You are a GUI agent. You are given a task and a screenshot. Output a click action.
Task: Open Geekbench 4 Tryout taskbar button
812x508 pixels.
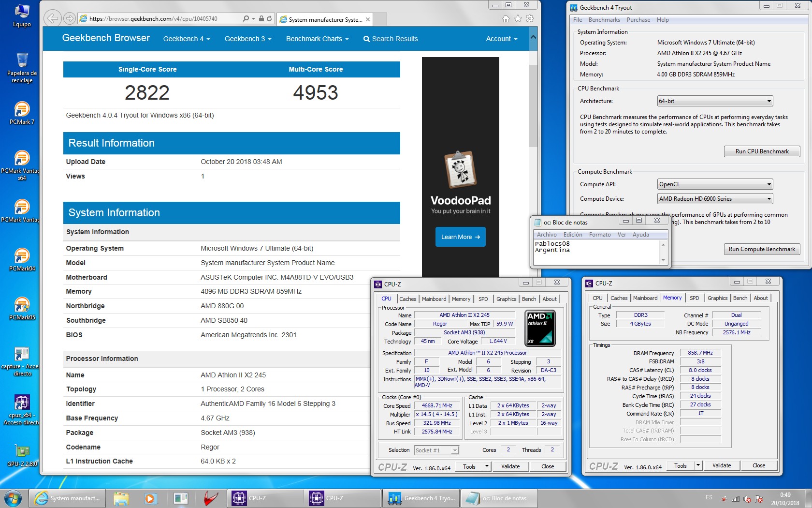tap(421, 498)
